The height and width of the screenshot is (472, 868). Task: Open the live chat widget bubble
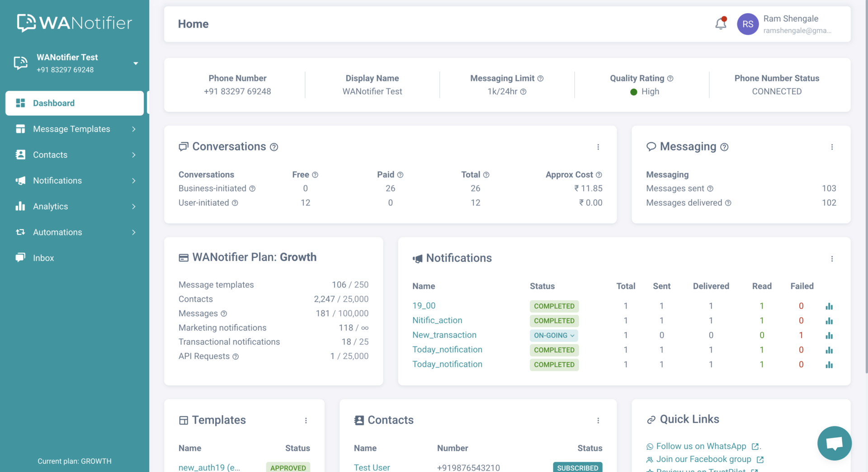[834, 443]
